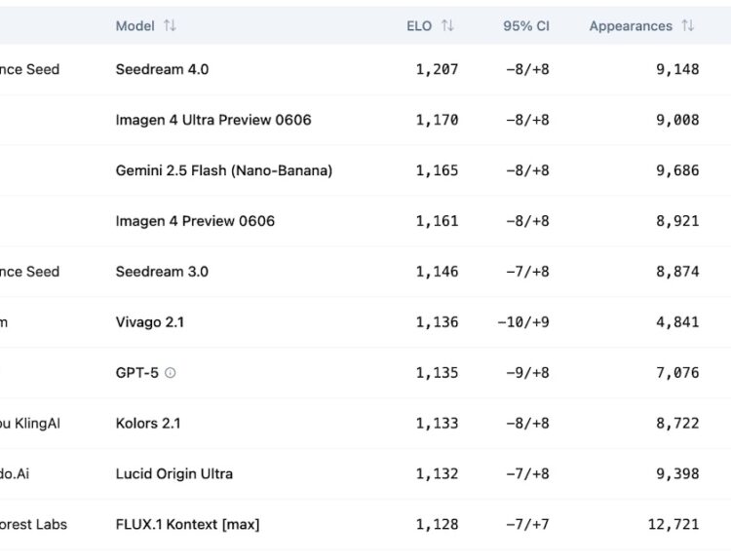
Task: Open Kolors 2.1 model entry
Action: coord(148,424)
